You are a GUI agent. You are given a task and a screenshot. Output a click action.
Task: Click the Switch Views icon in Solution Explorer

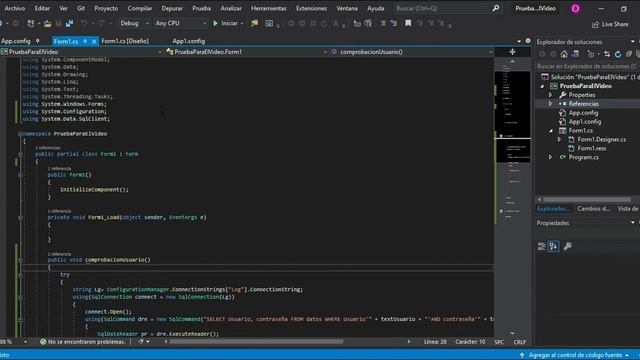pos(576,54)
